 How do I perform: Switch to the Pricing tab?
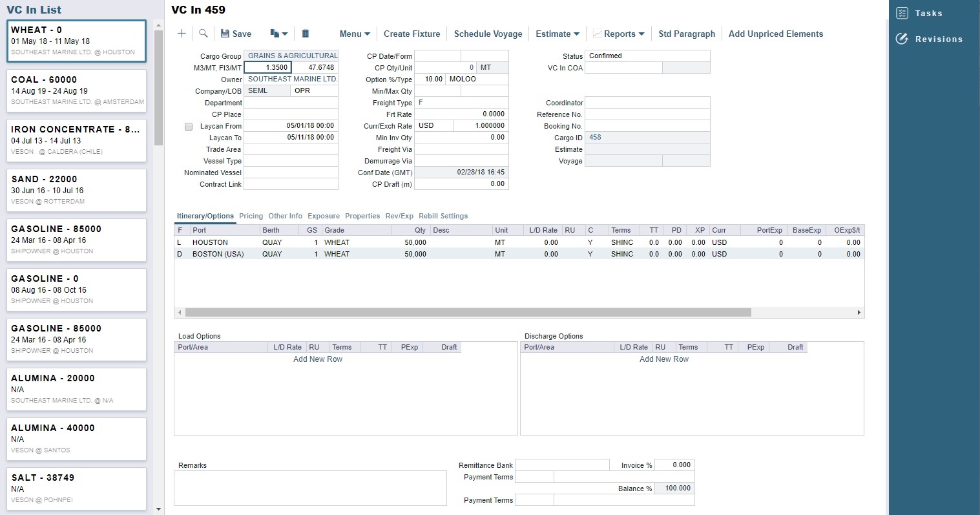(x=251, y=216)
